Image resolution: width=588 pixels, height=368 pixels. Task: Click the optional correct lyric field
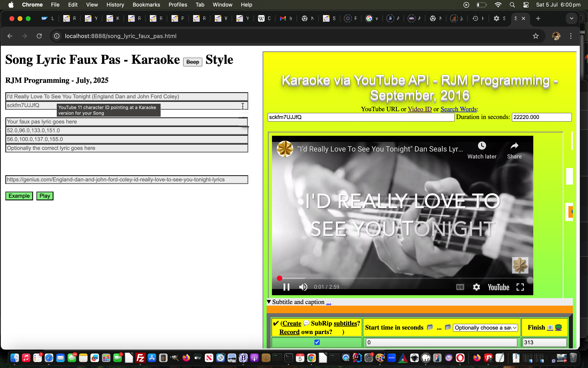[127, 148]
